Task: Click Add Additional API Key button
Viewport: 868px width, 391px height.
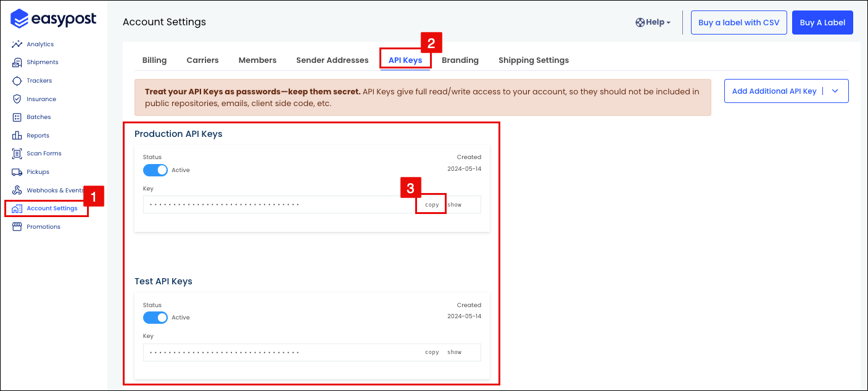Action: pos(774,91)
